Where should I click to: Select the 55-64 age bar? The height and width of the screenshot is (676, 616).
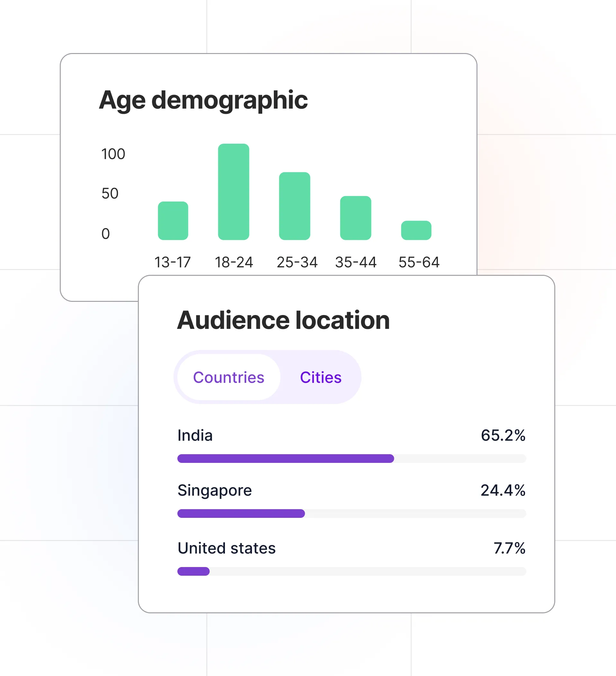(416, 230)
